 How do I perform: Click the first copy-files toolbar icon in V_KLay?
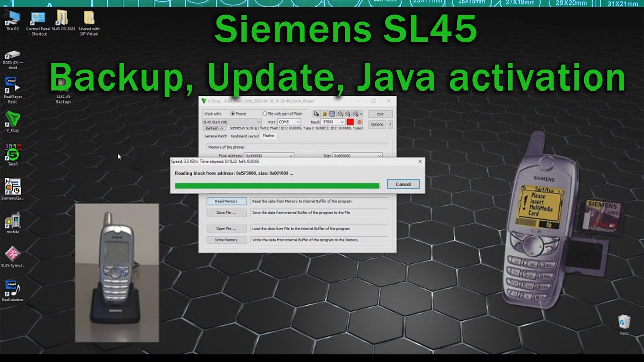316,114
